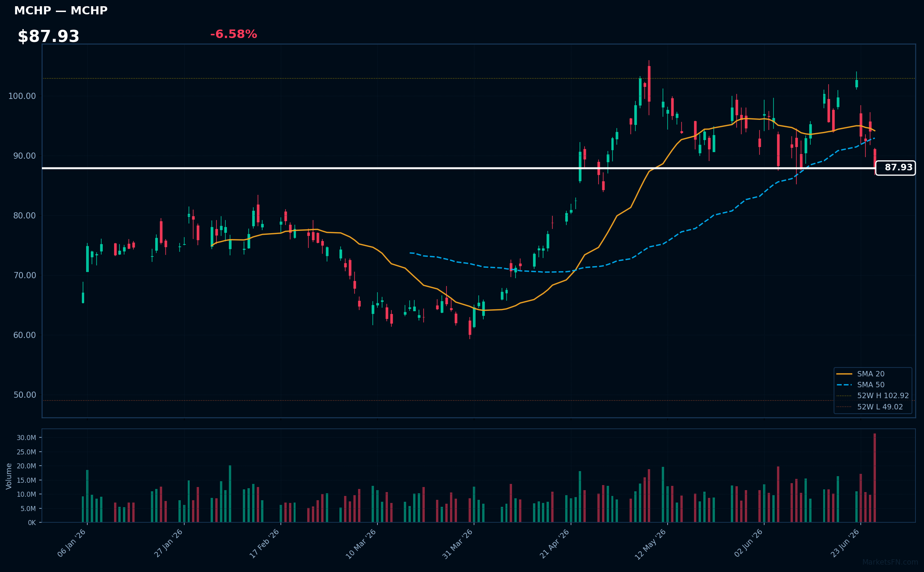Click the 30.0M volume axis label
The image size is (924, 572).
pos(26,438)
